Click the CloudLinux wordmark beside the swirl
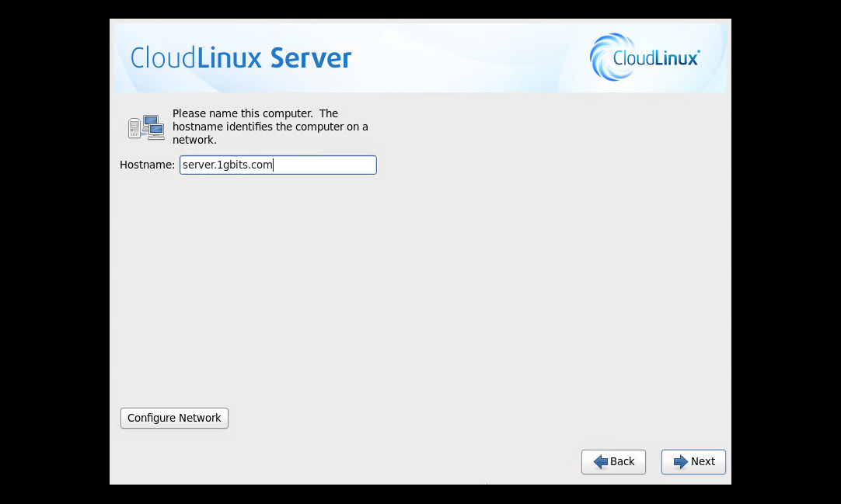The height and width of the screenshot is (504, 841). point(656,57)
